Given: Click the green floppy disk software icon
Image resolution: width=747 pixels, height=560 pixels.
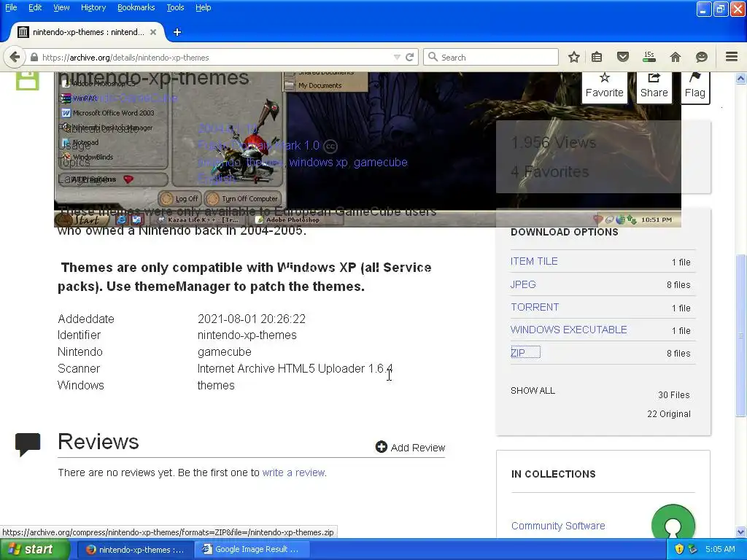Looking at the screenshot, I should click(27, 81).
